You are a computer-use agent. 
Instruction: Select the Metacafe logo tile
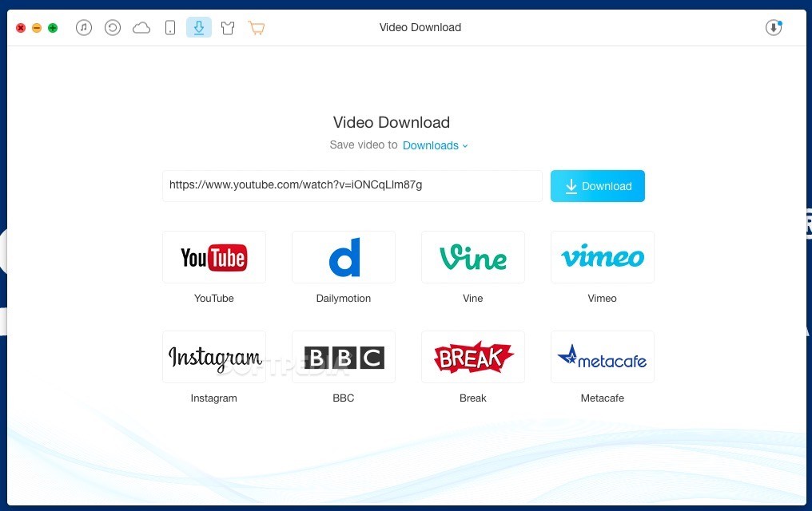603,357
